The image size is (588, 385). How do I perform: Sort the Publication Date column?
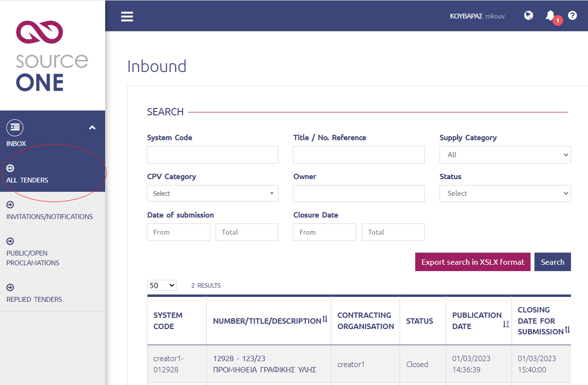pyautogui.click(x=505, y=325)
